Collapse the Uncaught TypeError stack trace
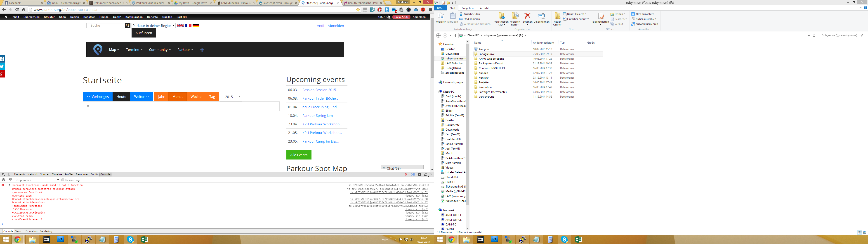The image size is (868, 244). pyautogui.click(x=9, y=185)
